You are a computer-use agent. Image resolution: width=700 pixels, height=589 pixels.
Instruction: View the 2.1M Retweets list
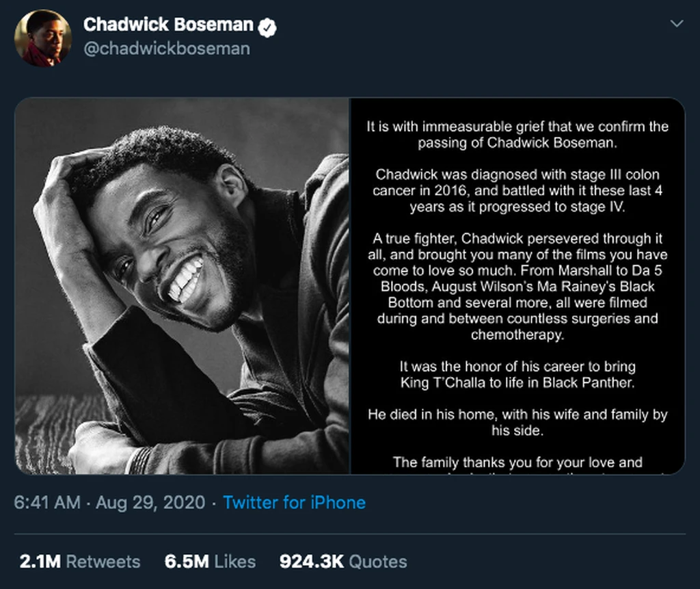click(x=80, y=561)
